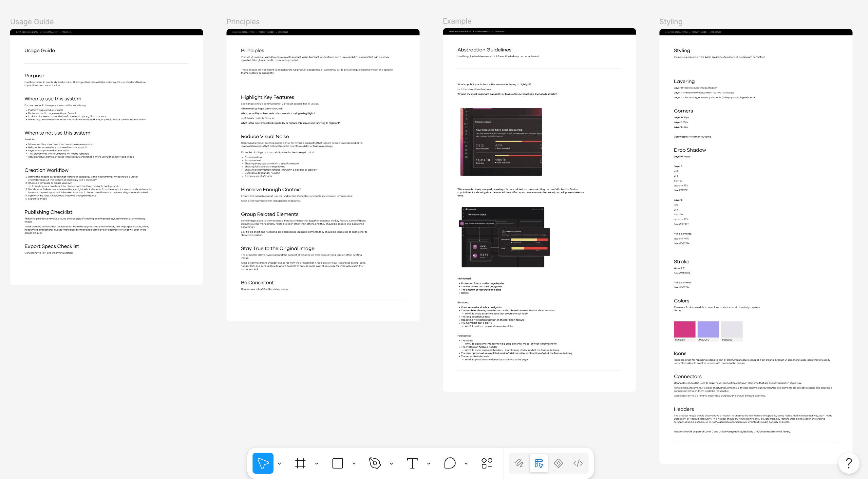Select the Principles frame label
The height and width of the screenshot is (479, 868).
point(243,22)
